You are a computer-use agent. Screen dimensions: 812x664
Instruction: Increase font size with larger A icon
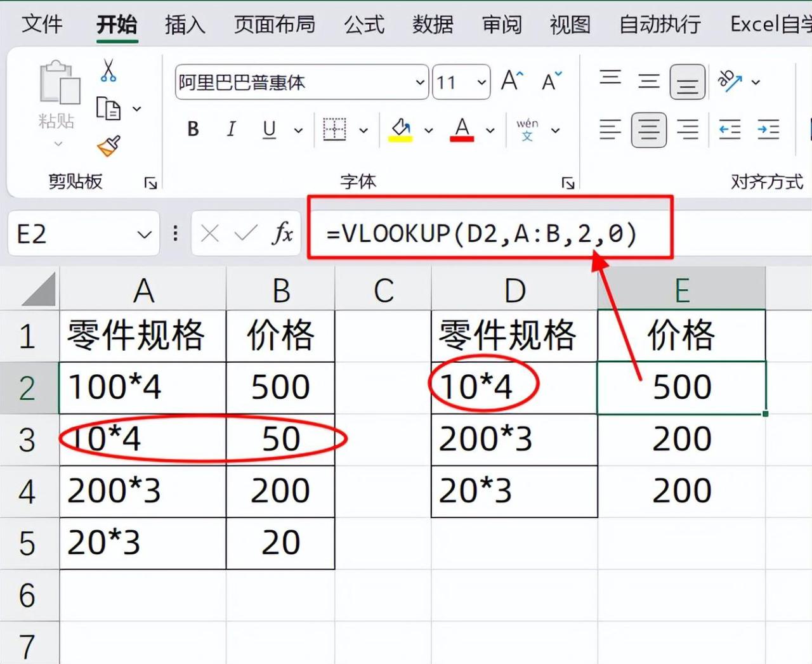(x=512, y=81)
